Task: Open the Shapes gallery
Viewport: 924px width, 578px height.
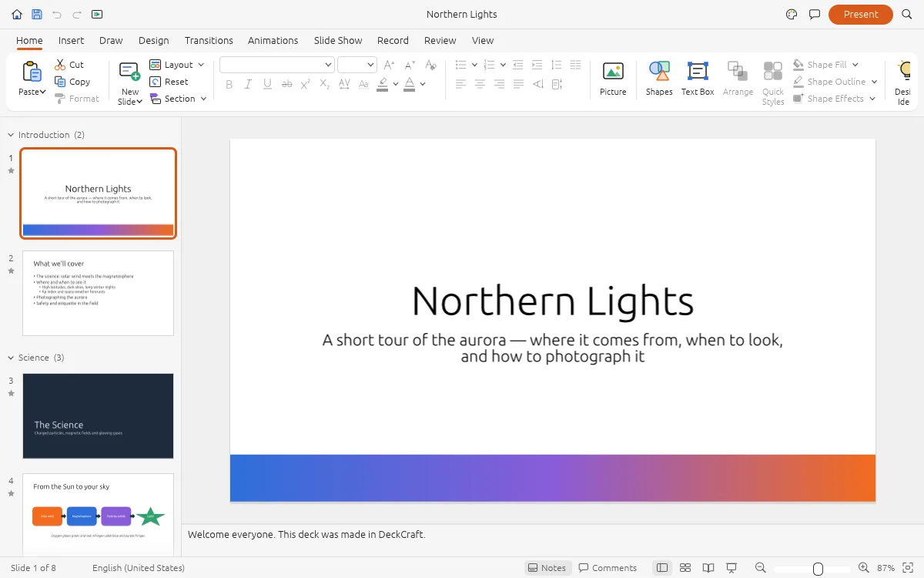Action: (x=659, y=79)
